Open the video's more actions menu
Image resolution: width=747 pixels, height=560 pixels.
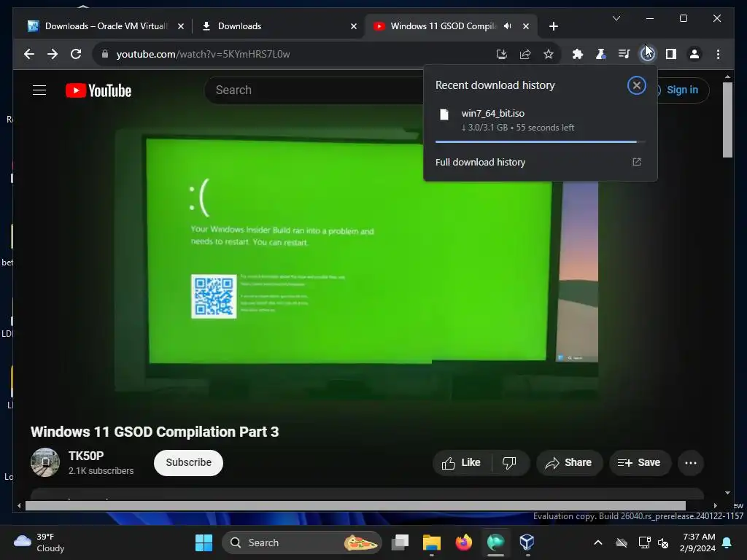pos(690,463)
